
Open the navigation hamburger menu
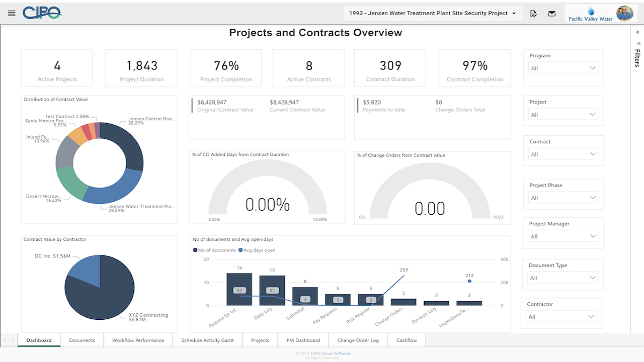(12, 13)
